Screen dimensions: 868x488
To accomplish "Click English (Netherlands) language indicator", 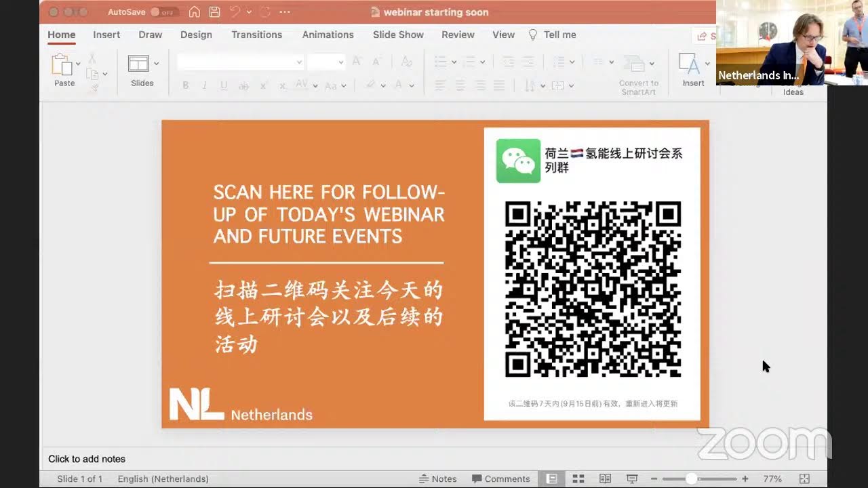I will point(163,479).
